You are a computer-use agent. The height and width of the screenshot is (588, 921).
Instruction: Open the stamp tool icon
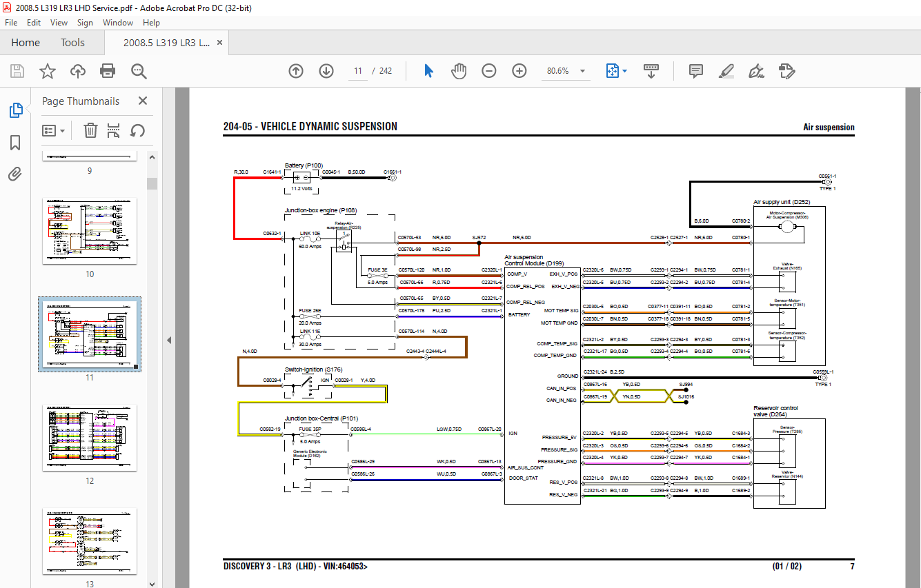tap(786, 71)
